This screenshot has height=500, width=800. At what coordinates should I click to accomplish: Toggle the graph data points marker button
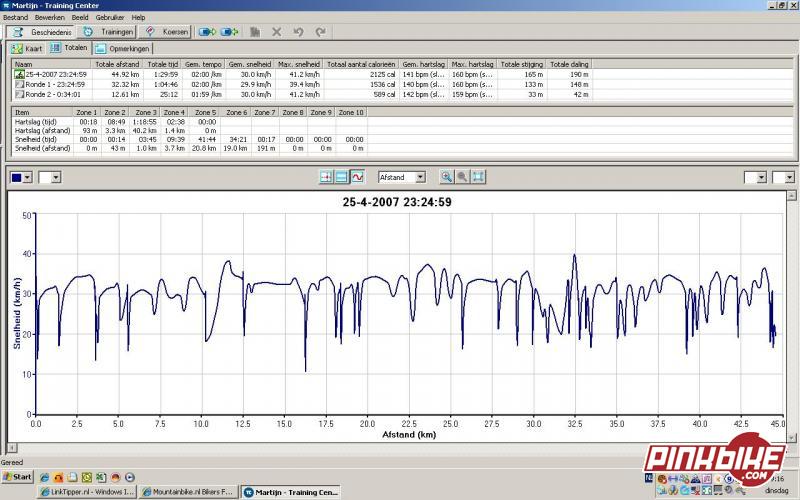[326, 177]
